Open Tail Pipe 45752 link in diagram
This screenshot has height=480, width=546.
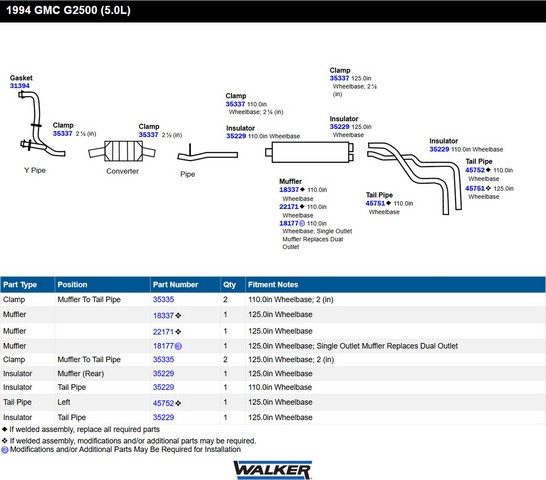(475, 170)
